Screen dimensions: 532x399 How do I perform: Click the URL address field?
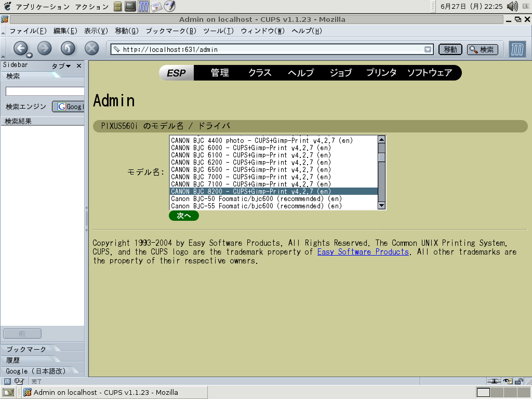tap(271, 49)
